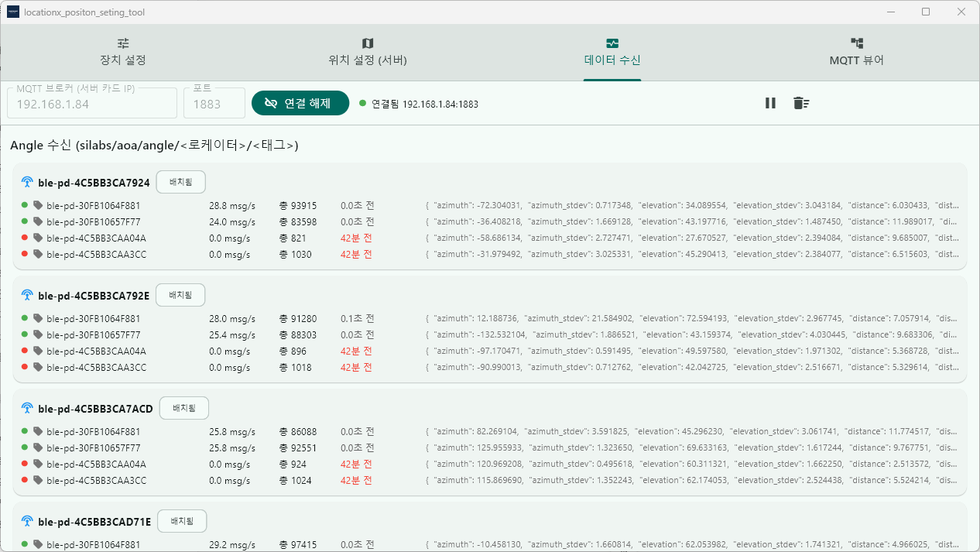Click 배치됨 button for ble-pd-4C5BB3CA792E

tap(180, 295)
